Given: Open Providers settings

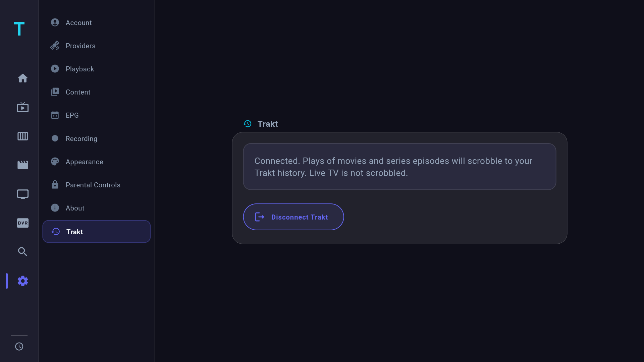Looking at the screenshot, I should click(97, 46).
